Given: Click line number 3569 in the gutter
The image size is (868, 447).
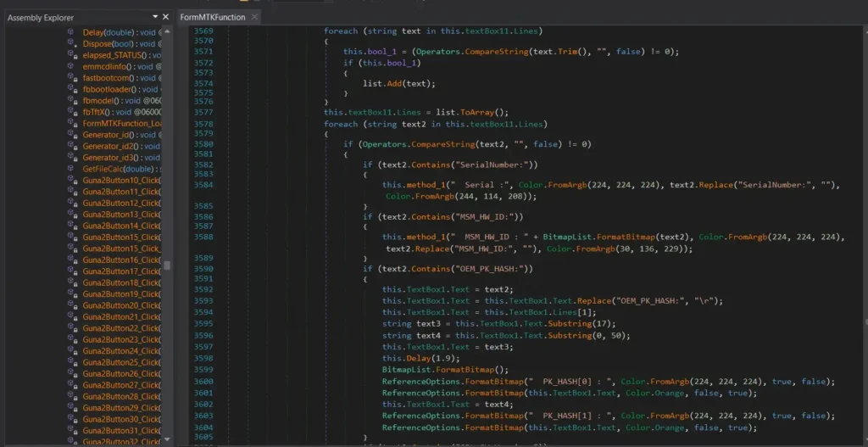Looking at the screenshot, I should [203, 31].
